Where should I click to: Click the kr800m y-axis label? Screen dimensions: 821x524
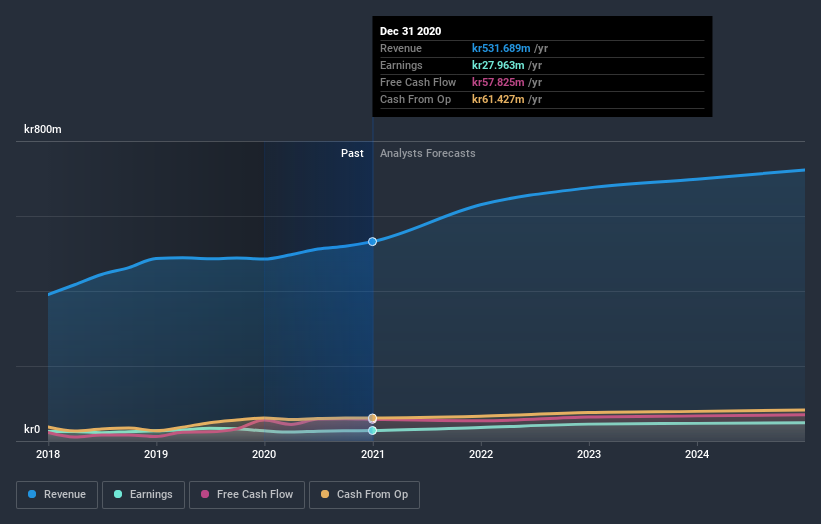pos(42,129)
